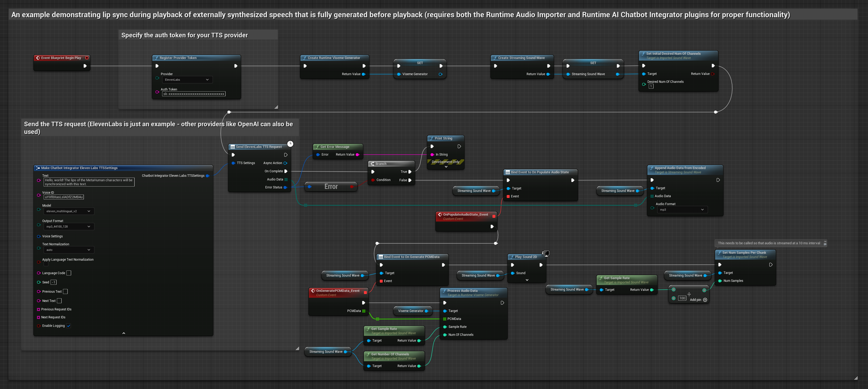The height and width of the screenshot is (389, 868).
Task: Click the Audio Data array pin on TTS Request
Action: pos(286,179)
